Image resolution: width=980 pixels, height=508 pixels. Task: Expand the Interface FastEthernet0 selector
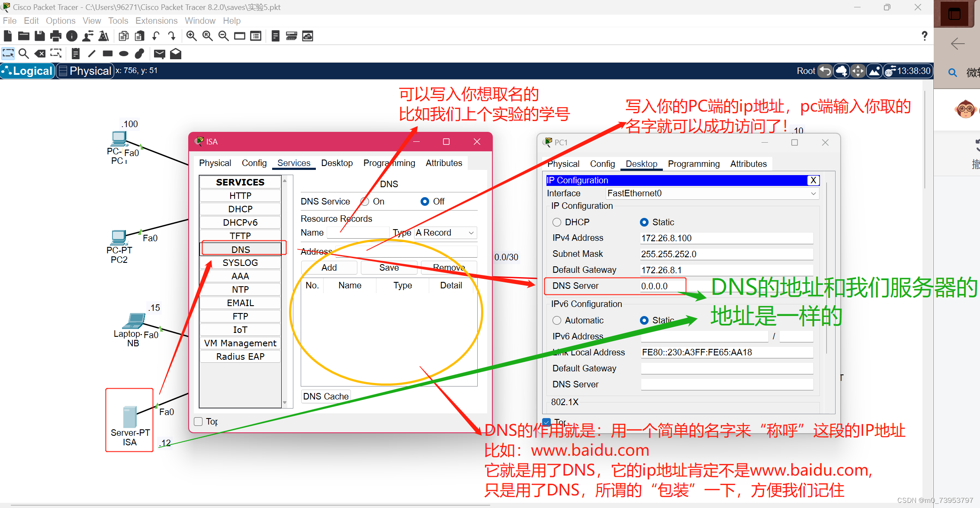pyautogui.click(x=814, y=193)
